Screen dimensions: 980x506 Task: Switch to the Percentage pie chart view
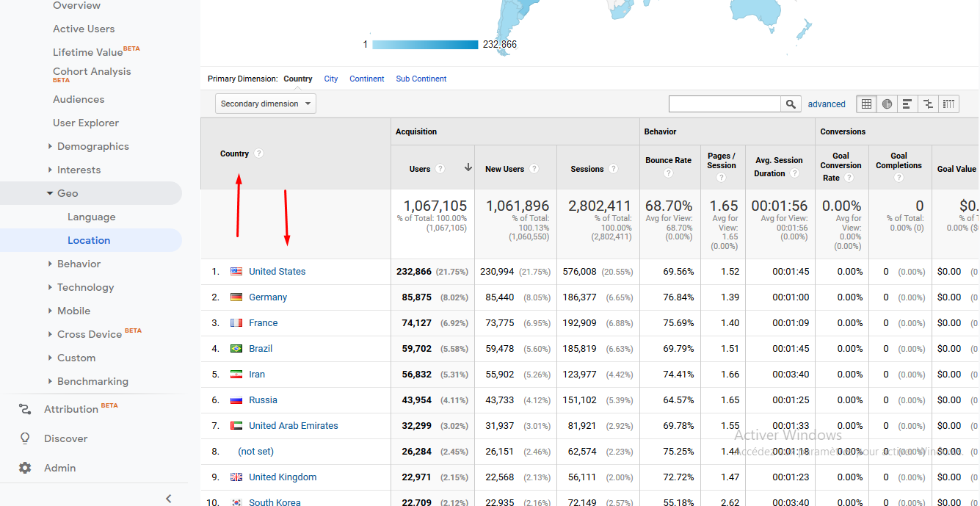(887, 104)
